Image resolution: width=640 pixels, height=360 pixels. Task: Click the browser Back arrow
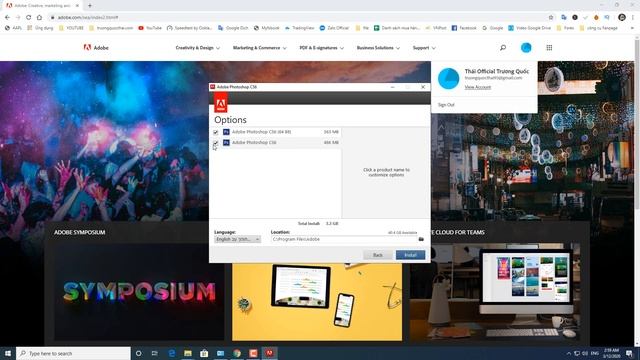7,18
